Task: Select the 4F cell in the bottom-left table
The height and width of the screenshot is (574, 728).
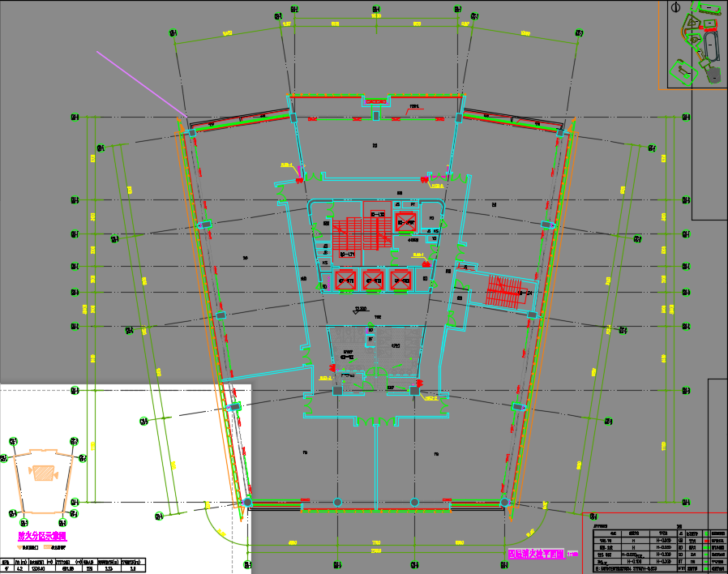Action: tap(6, 568)
